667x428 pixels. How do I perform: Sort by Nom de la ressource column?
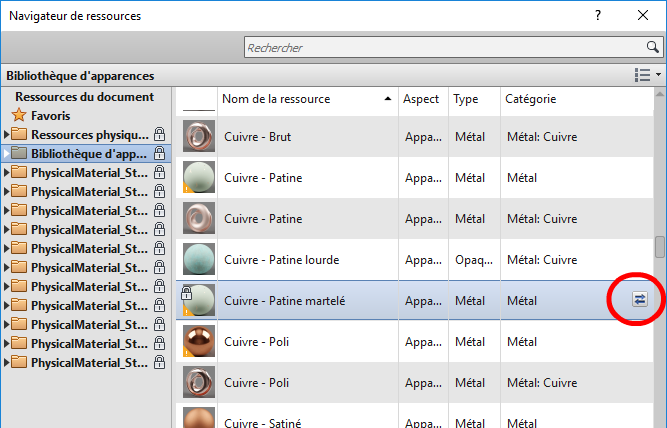click(300, 99)
